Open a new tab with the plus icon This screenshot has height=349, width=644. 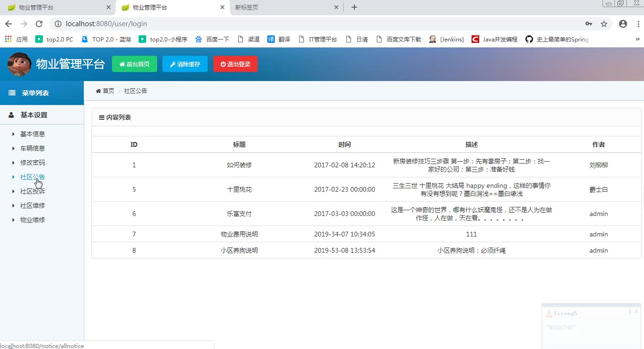[x=354, y=7]
